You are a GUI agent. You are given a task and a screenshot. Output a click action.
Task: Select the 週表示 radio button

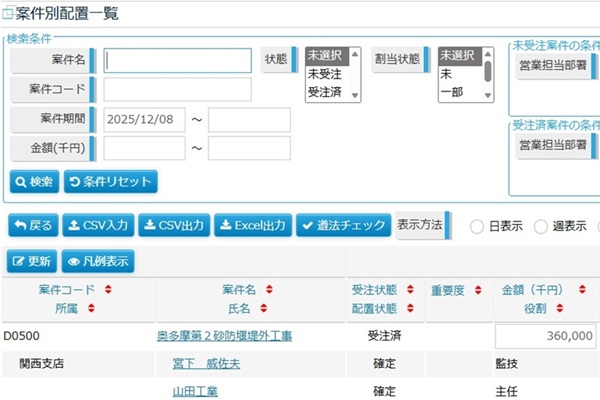click(541, 226)
